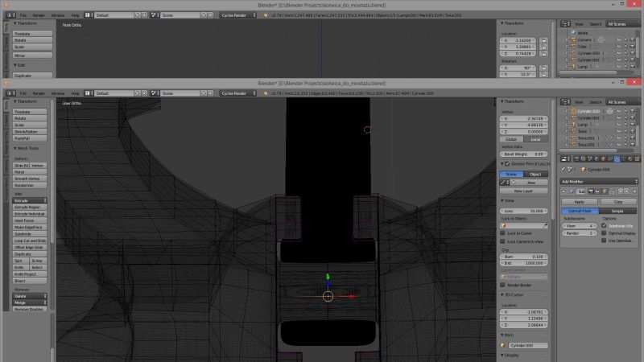
Task: Collapse Subsurf modifier panel arrow
Action: (563, 191)
